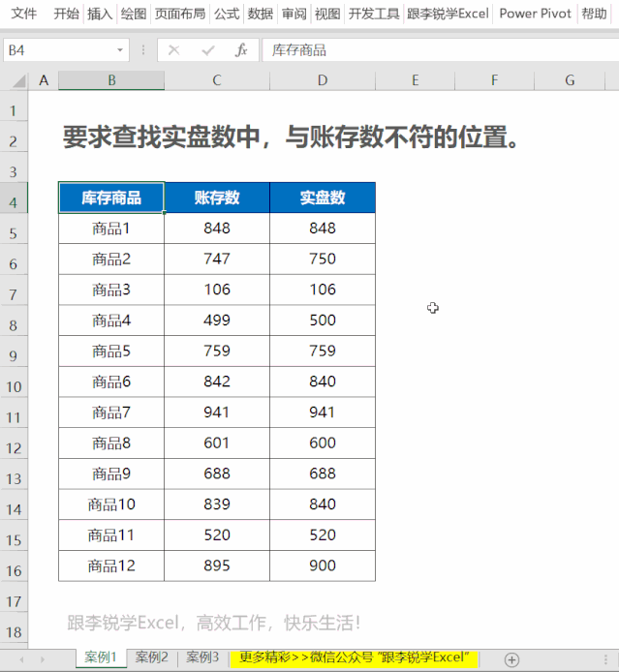Image resolution: width=619 pixels, height=672 pixels.
Task: Add a new sheet with the plus icon
Action: click(x=511, y=659)
